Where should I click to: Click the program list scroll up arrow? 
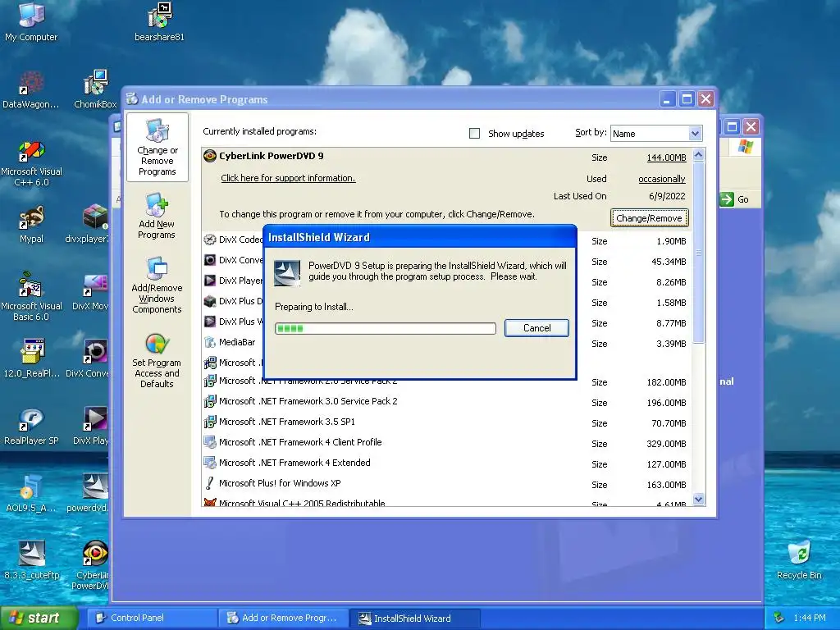pos(698,155)
